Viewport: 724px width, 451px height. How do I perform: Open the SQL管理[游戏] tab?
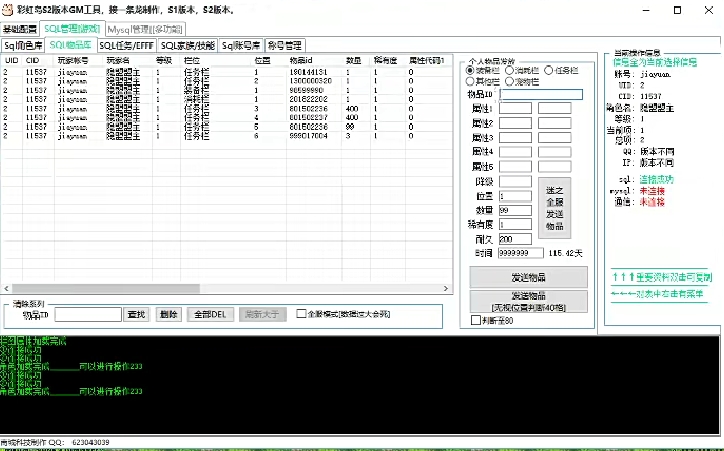pyautogui.click(x=72, y=29)
